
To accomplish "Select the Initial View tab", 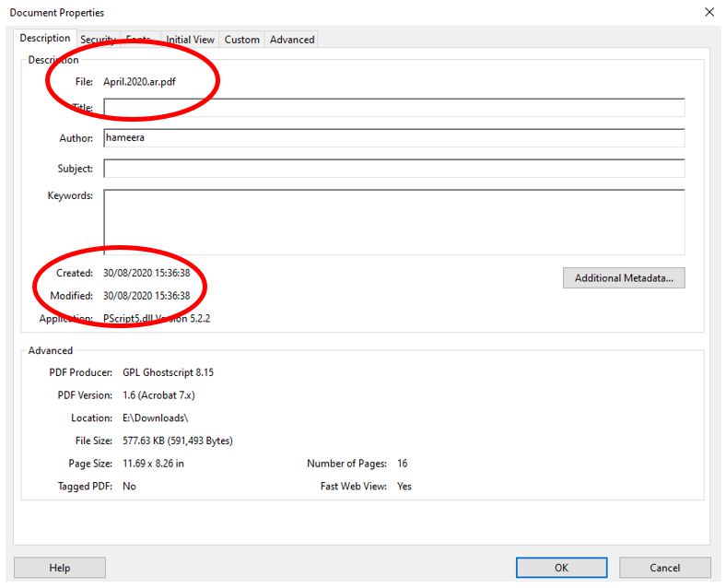I will (x=190, y=40).
